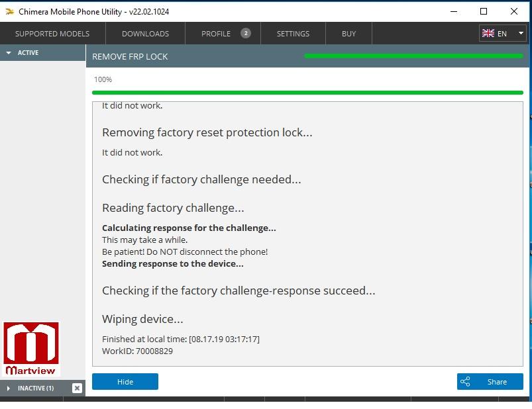Screen dimensions: 532x409
Task: Click the green 100% progress bar
Action: (x=307, y=93)
